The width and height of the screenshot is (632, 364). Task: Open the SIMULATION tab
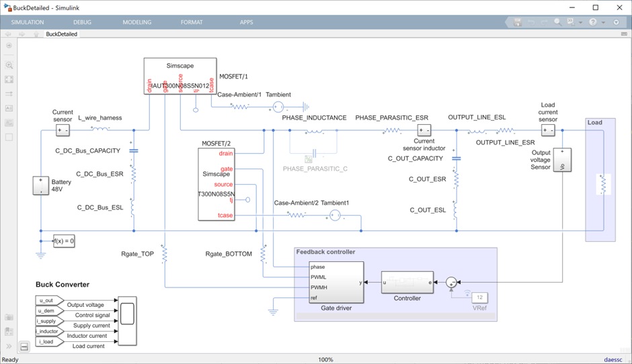(x=28, y=22)
